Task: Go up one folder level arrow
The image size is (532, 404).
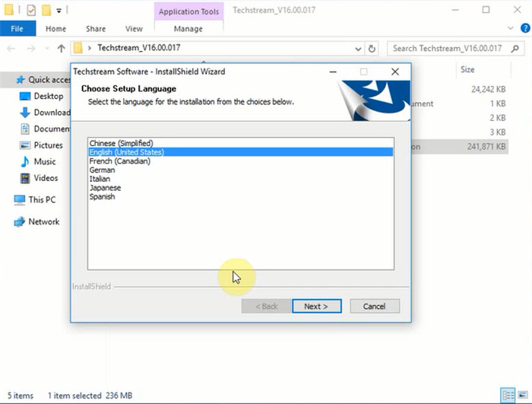Action: tap(61, 49)
